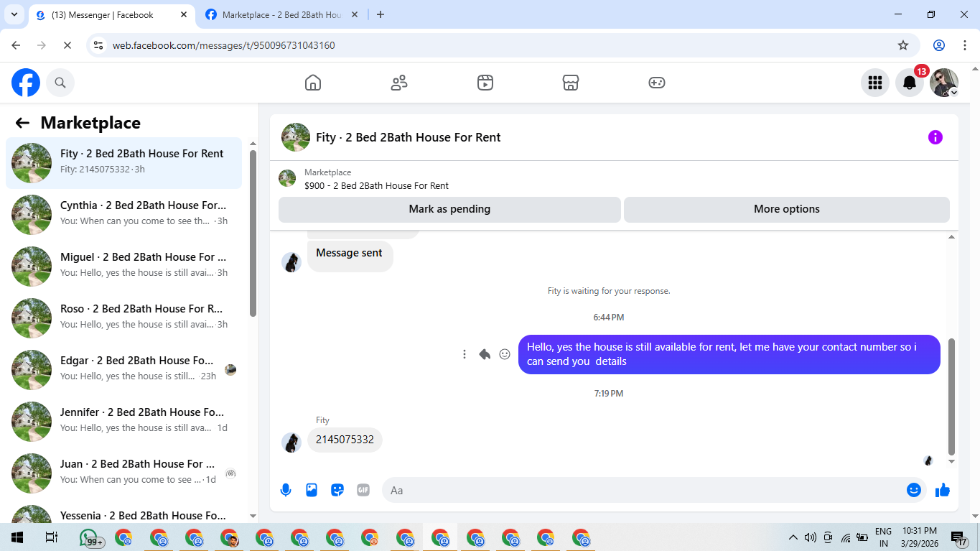Open the Facebook logo home link
The image size is (980, 551).
[x=26, y=83]
